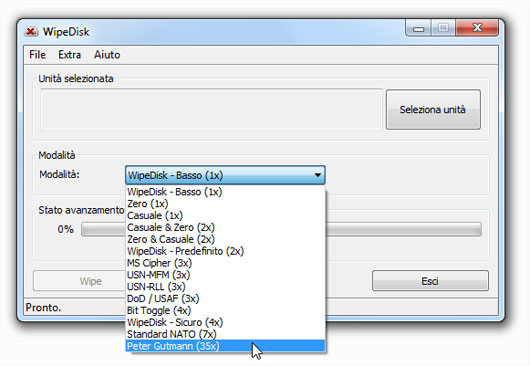
Task: Close the WipeDisk window
Action: 477,28
